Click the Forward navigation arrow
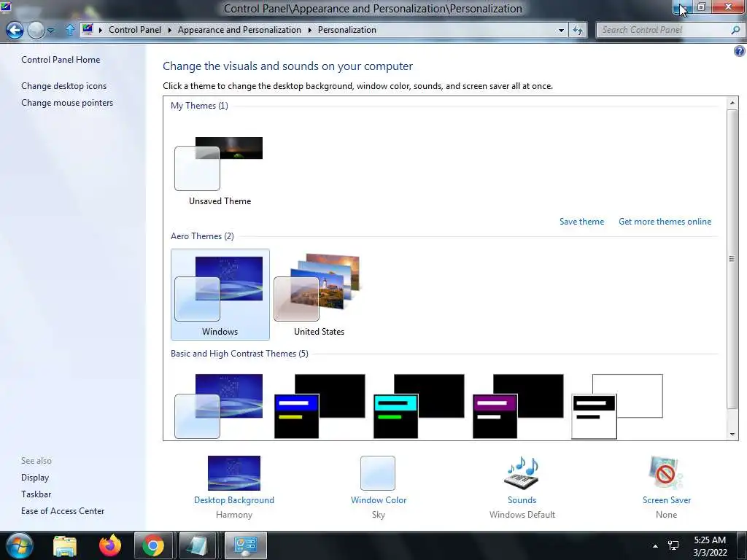Viewport: 747px width, 560px height. [36, 31]
